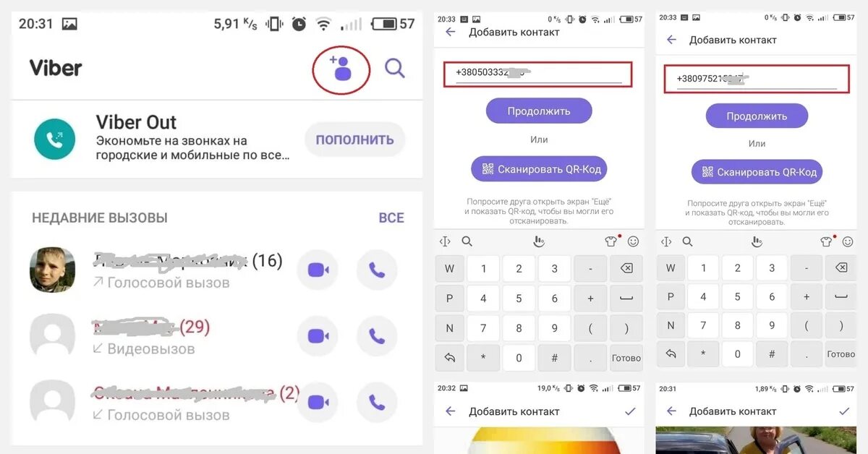
Task: Tap the microphone icon above middle keyboard
Action: pos(538,241)
